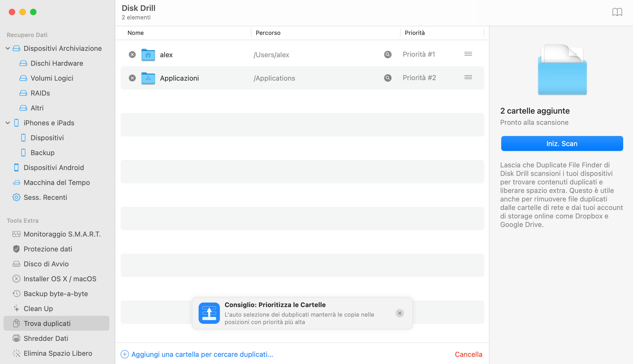Dismiss the Prioritizza le Cartelle tip
The image size is (633, 364).
(400, 313)
